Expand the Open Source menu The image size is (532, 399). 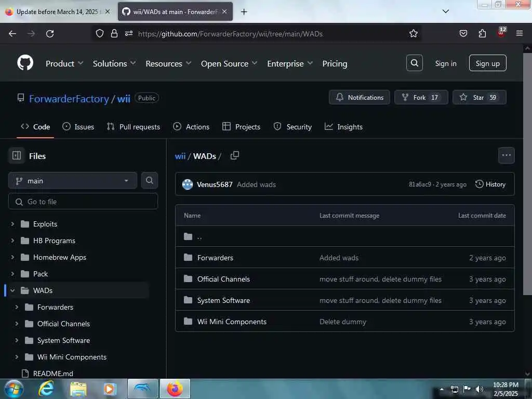[x=229, y=63]
